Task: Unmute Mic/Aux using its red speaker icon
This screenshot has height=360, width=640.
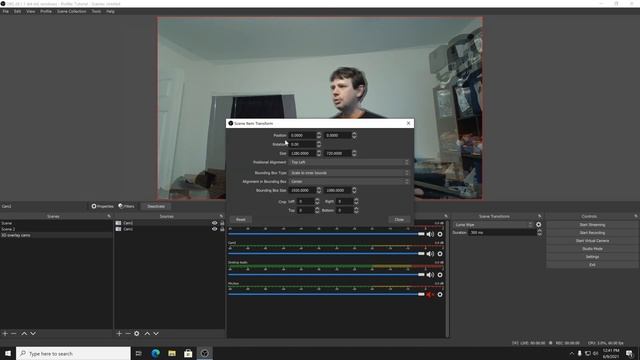Action: [430, 294]
